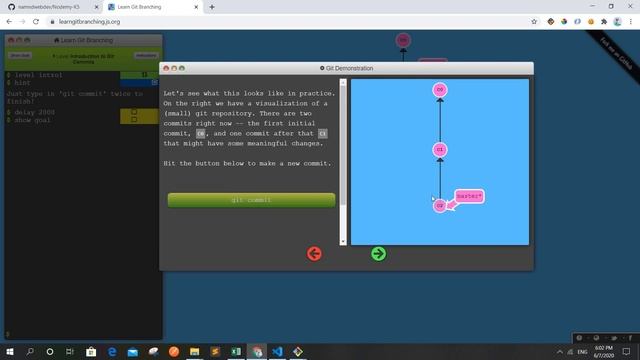This screenshot has height=360, width=640.
Task: Click green dot of Git Demonstration dialog
Action: (x=182, y=68)
